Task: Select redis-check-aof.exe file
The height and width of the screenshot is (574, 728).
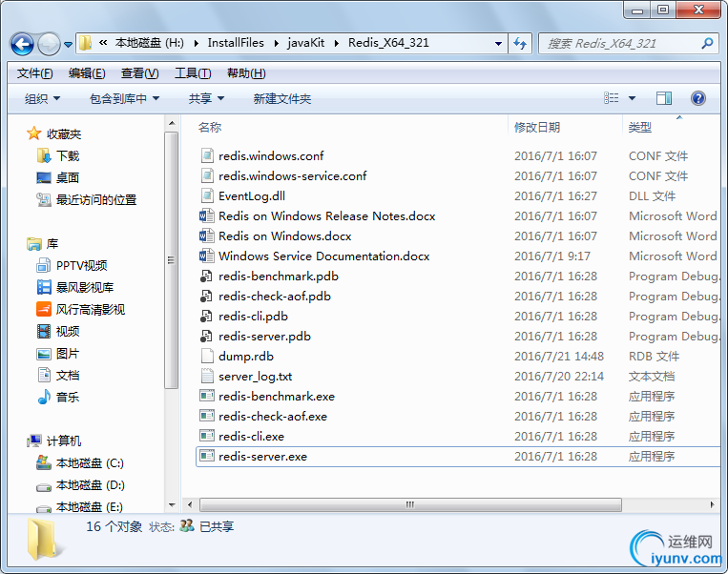Action: (x=273, y=417)
